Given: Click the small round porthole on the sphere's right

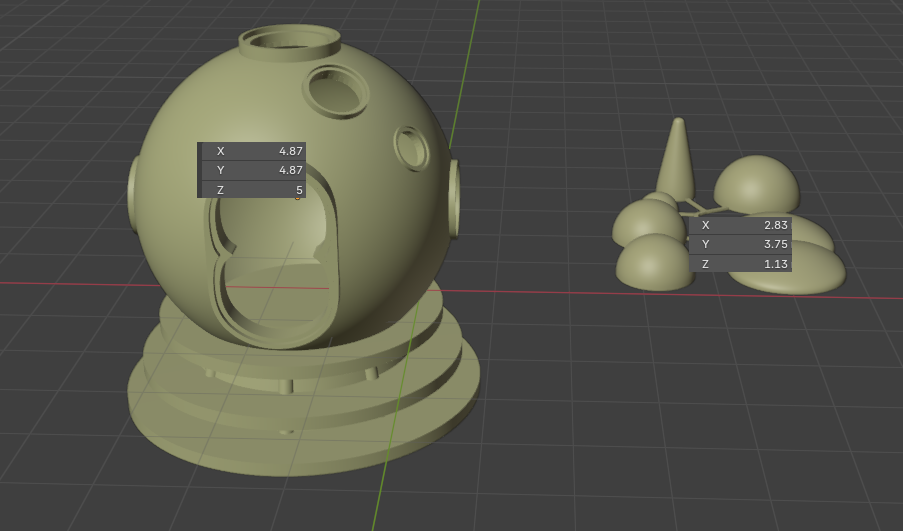Looking at the screenshot, I should [412, 149].
